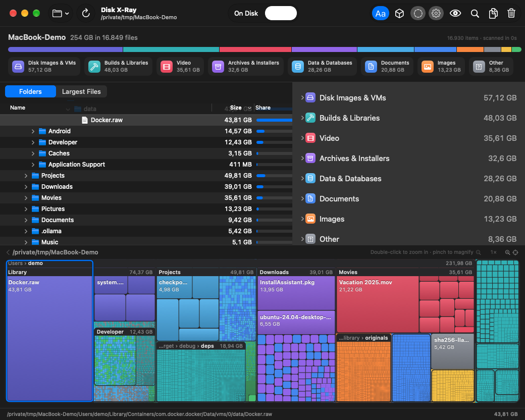Click the crosshair recenter icon above the treemap
The height and width of the screenshot is (420, 525).
[515, 252]
